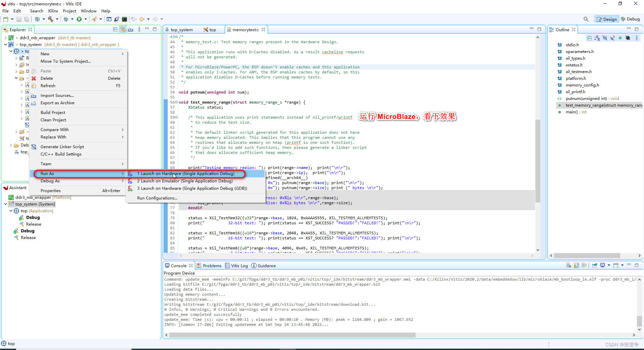This screenshot has height=350, width=644.
Task: Click the Save icon in main toolbar
Action: pyautogui.click(x=19, y=19)
